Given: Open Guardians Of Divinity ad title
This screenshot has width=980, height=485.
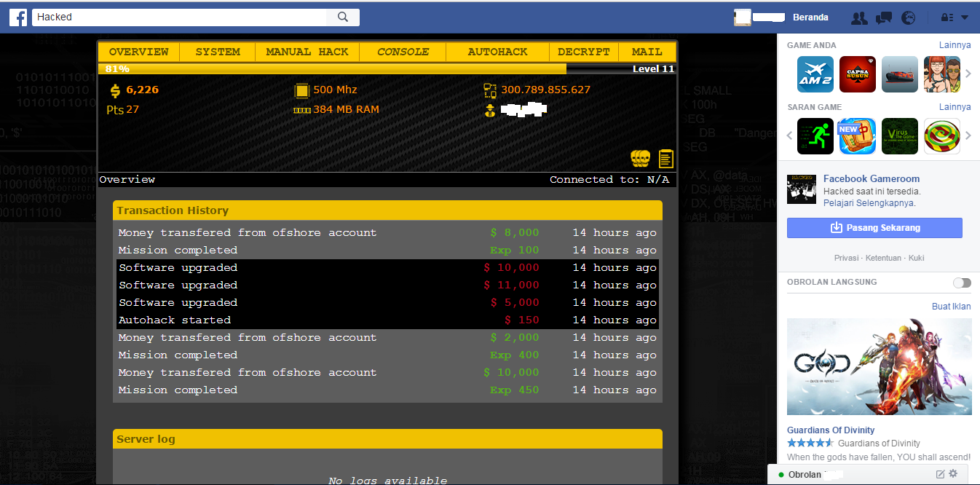Looking at the screenshot, I should coord(831,430).
